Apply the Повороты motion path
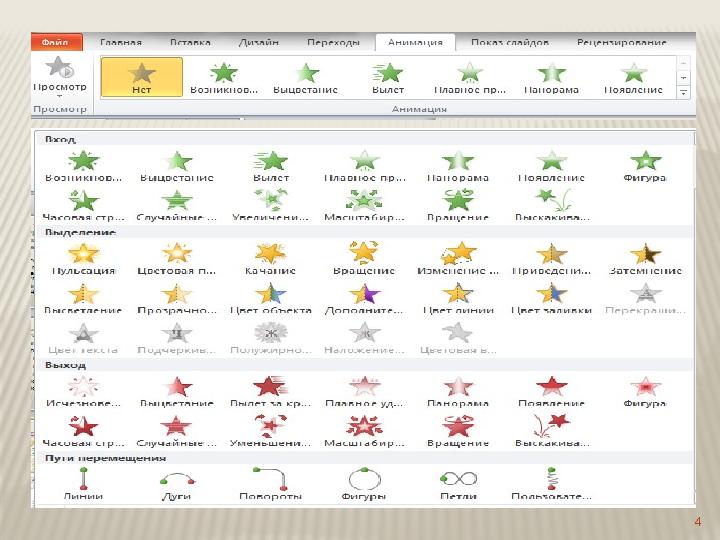The image size is (720, 540). tap(270, 484)
